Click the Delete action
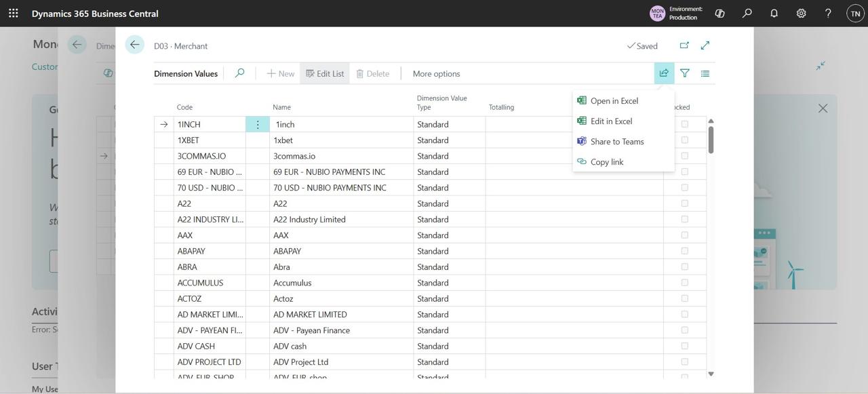The width and height of the screenshot is (868, 394). click(373, 73)
